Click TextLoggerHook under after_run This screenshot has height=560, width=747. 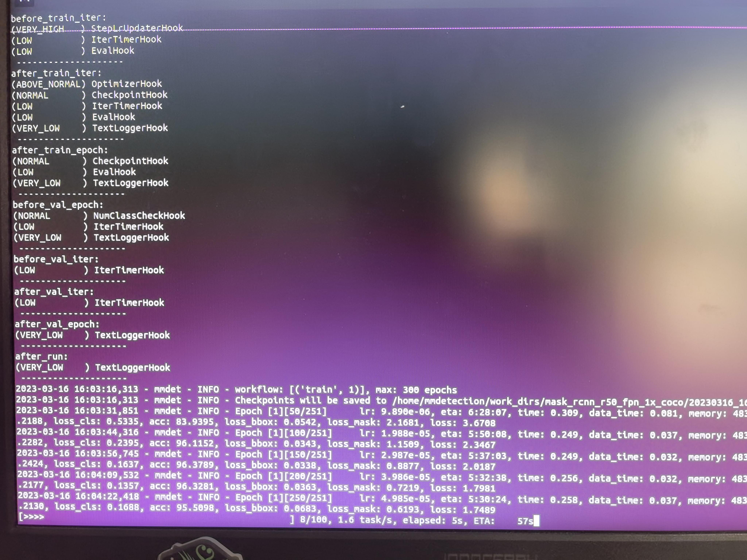(133, 368)
